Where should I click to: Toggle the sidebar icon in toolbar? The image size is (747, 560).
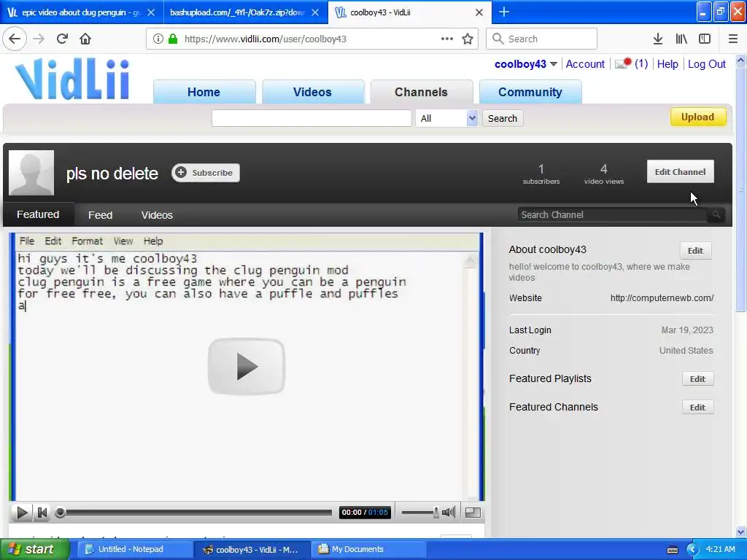tap(705, 39)
